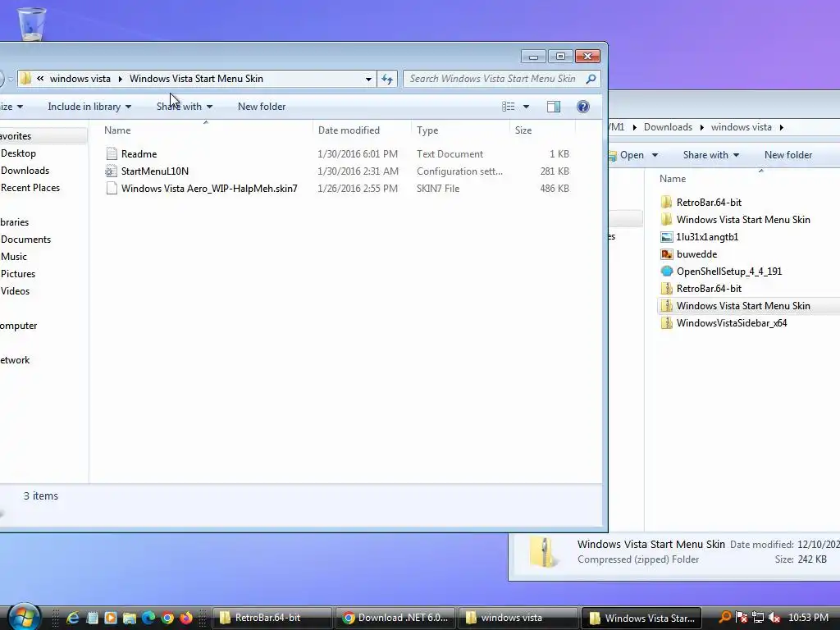The image size is (840, 630).
Task: Click the Start orb button
Action: click(24, 617)
